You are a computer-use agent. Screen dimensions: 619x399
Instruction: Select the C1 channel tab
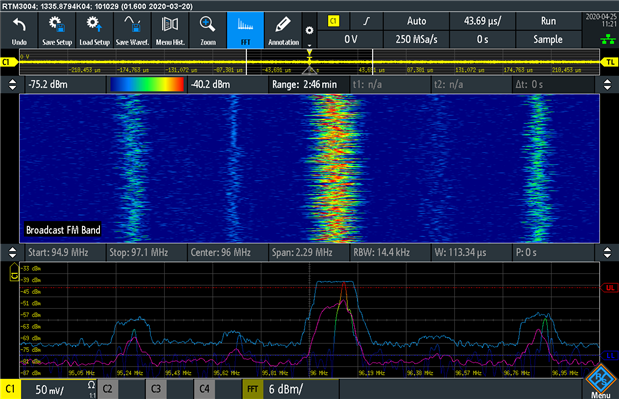click(x=10, y=389)
